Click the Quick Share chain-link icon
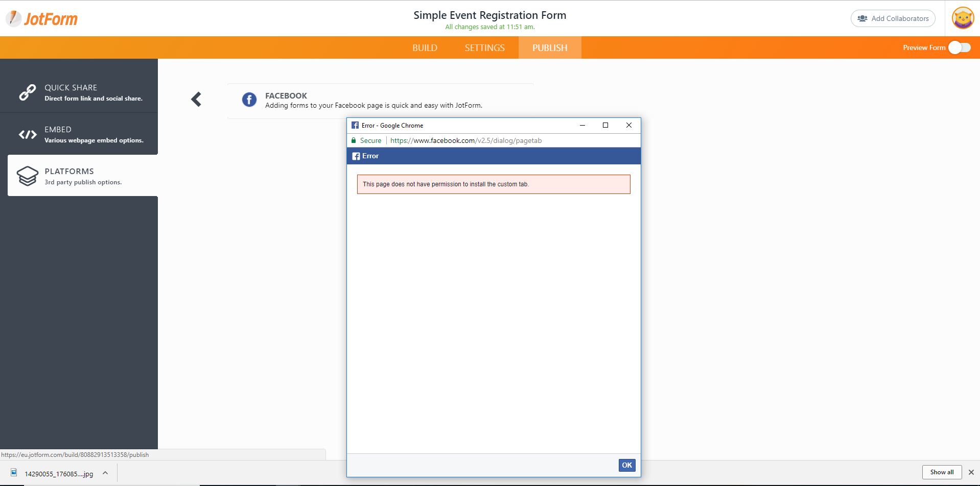Image resolution: width=980 pixels, height=486 pixels. tap(28, 92)
